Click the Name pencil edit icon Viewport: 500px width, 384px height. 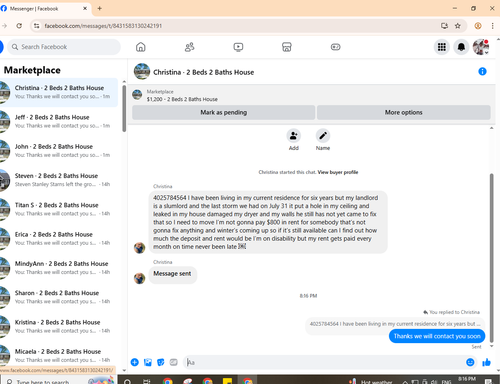click(323, 136)
